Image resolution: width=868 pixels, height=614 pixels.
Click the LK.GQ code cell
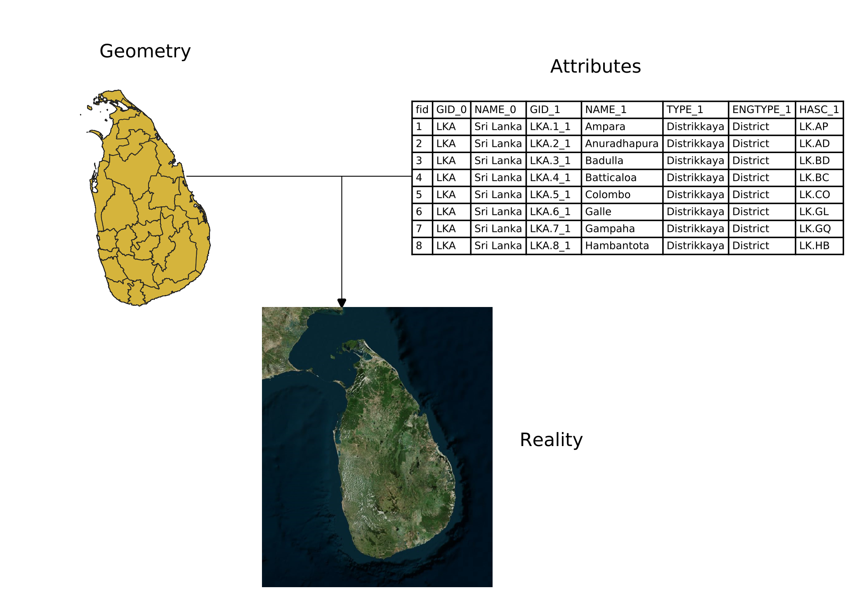(819, 229)
